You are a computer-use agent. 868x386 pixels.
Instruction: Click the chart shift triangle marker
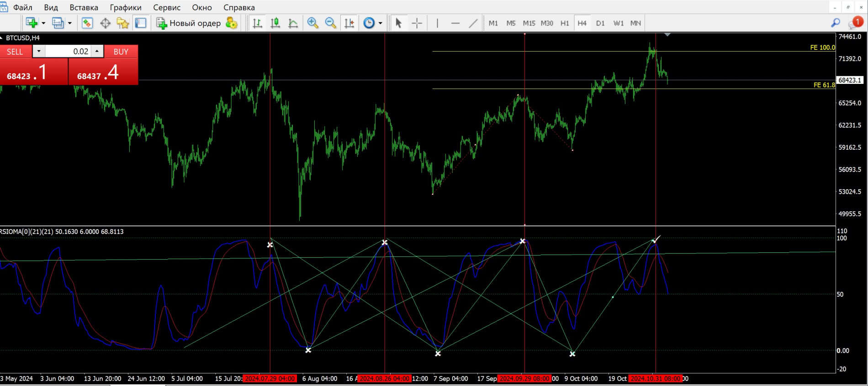(667, 35)
